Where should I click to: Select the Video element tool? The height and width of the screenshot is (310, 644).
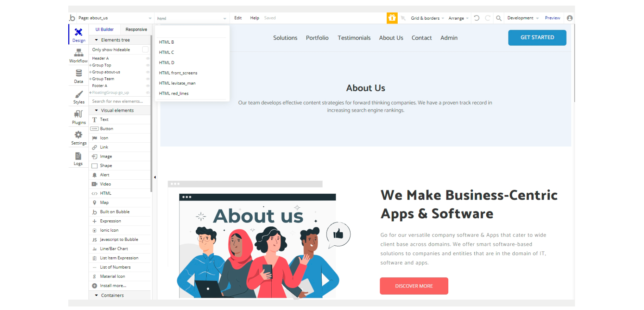tap(120, 184)
